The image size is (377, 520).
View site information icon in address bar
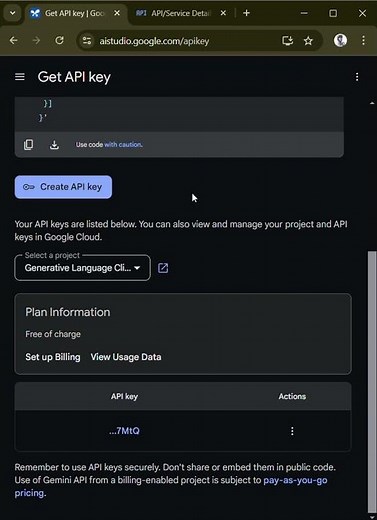[87, 41]
